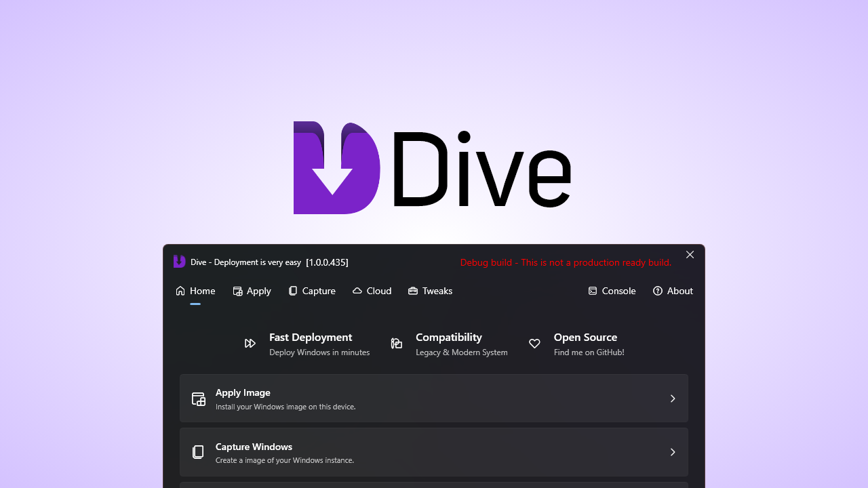Click the Fast Deployment fast-forward icon

click(250, 344)
